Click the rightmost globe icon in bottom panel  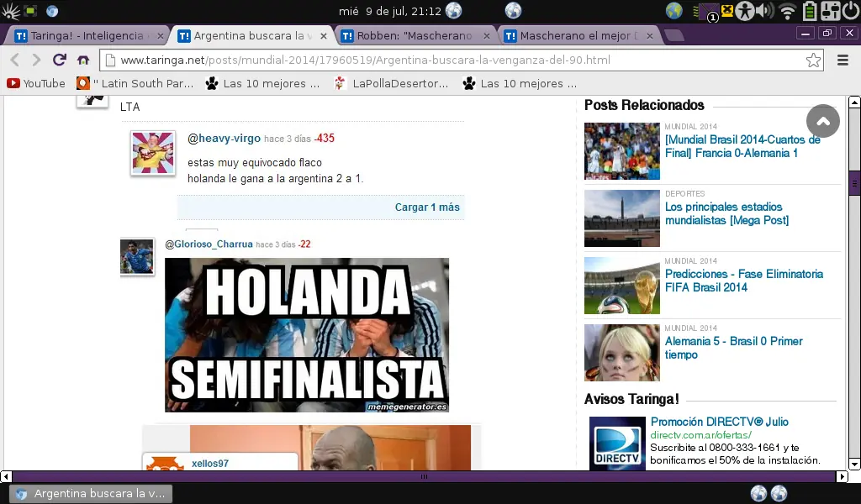pyautogui.click(x=779, y=494)
